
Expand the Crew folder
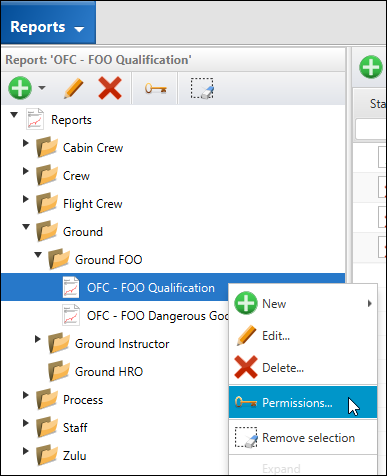pyautogui.click(x=26, y=171)
